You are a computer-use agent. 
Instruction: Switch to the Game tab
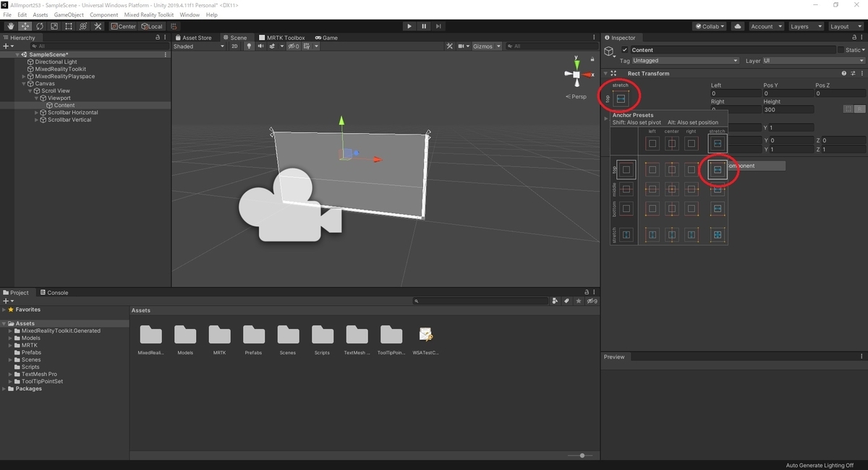pos(326,38)
